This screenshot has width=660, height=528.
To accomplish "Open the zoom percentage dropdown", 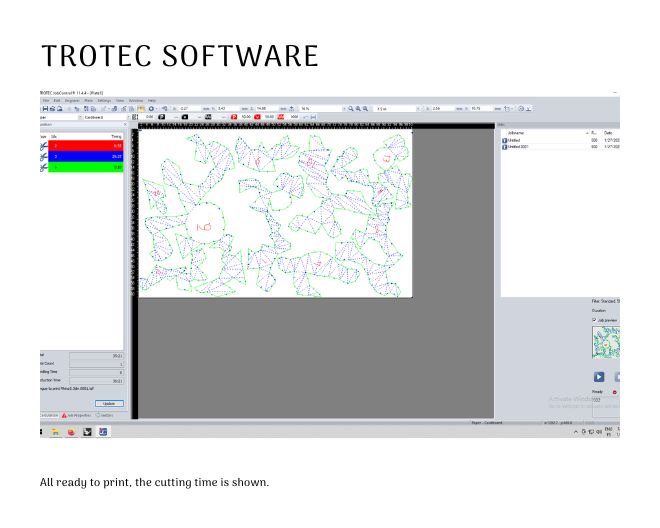I will tap(323, 109).
